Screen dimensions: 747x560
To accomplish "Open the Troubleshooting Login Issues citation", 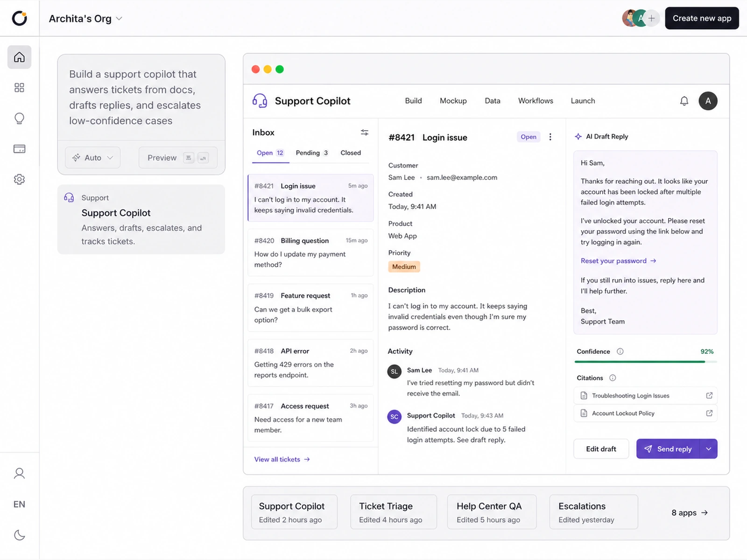I will click(645, 396).
